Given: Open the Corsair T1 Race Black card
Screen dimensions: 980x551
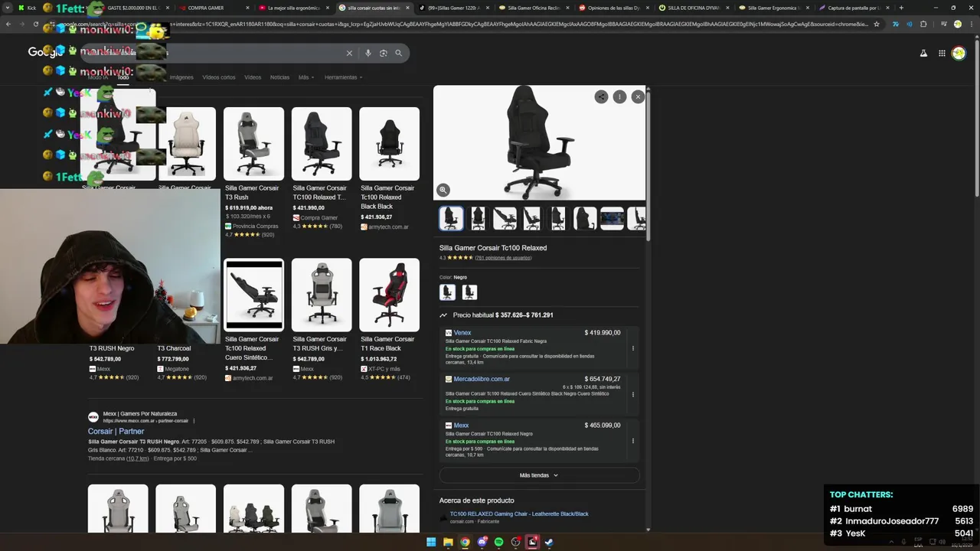Looking at the screenshot, I should 389,320.
